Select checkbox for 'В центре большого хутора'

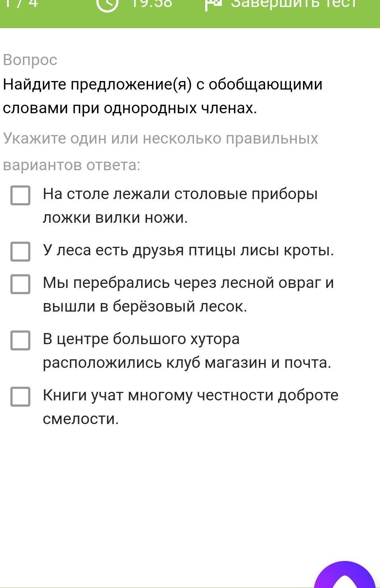pos(20,340)
